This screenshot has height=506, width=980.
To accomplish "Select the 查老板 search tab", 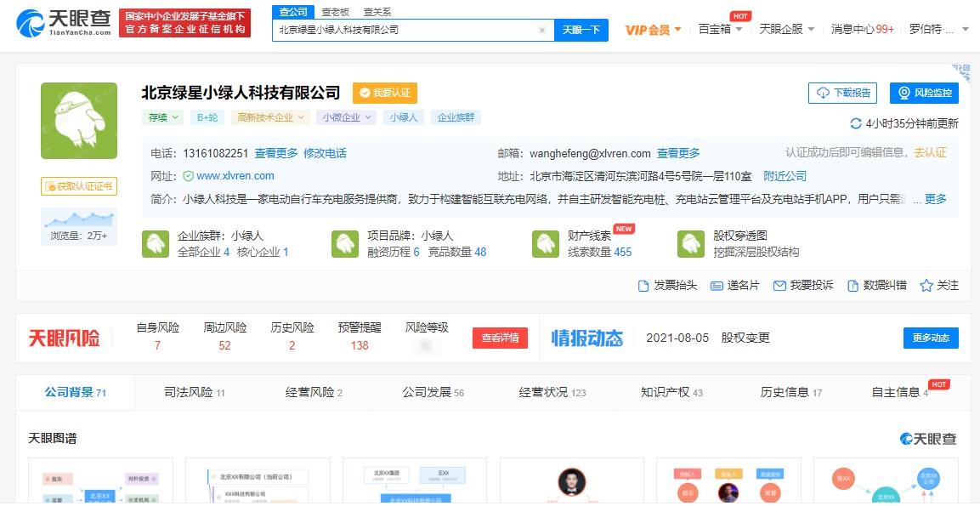I will point(334,12).
